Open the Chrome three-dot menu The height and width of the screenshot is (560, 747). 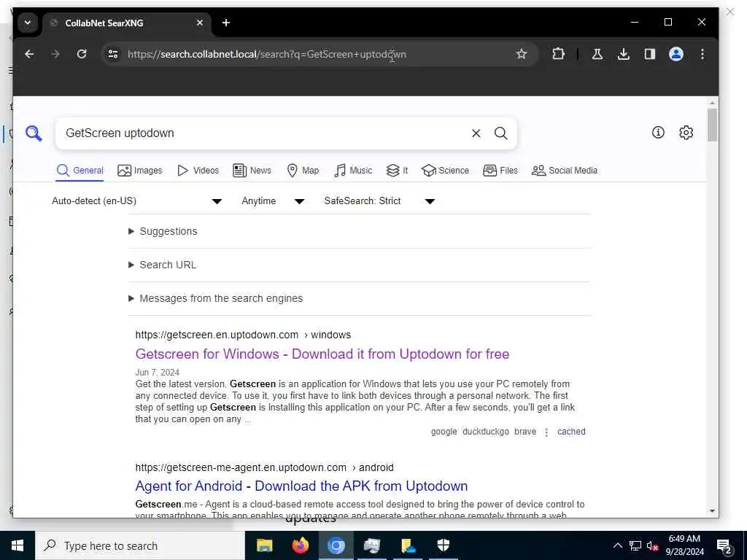click(703, 54)
